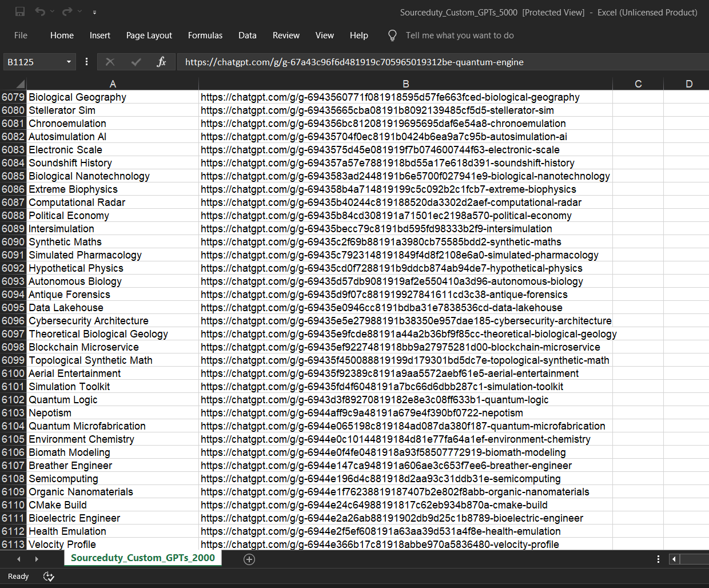Select column B header
The height and width of the screenshot is (588, 709).
[405, 84]
